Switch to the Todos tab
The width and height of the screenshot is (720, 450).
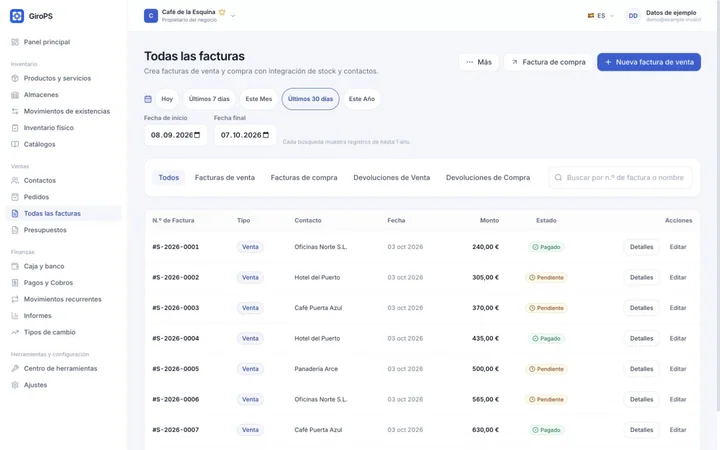pos(169,178)
